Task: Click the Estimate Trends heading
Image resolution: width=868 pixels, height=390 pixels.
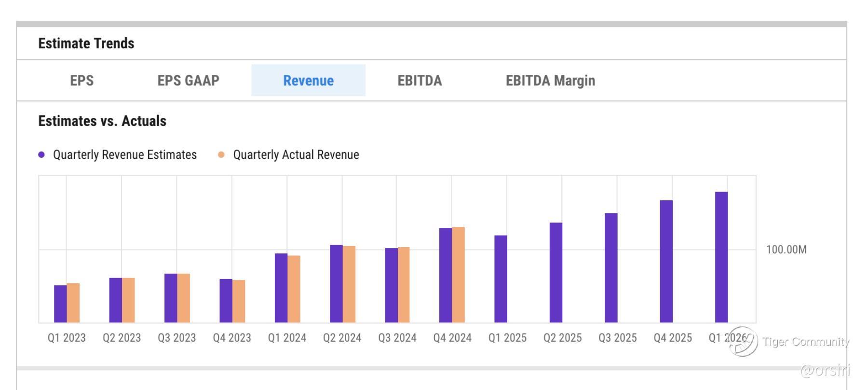Action: [86, 43]
